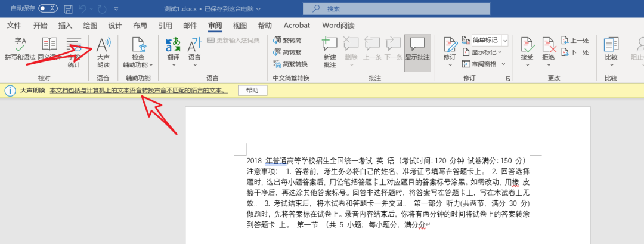
Task: Expand the arrow under 拒绝
Action: point(549,65)
